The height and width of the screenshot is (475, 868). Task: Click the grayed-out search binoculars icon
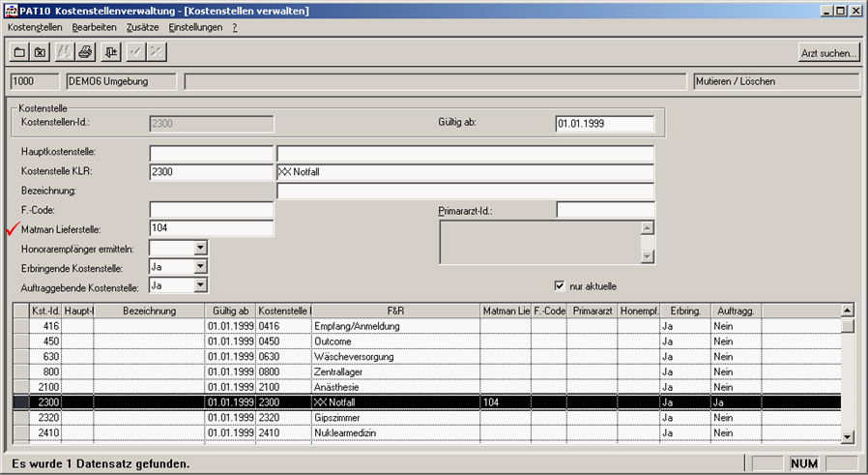coord(66,52)
